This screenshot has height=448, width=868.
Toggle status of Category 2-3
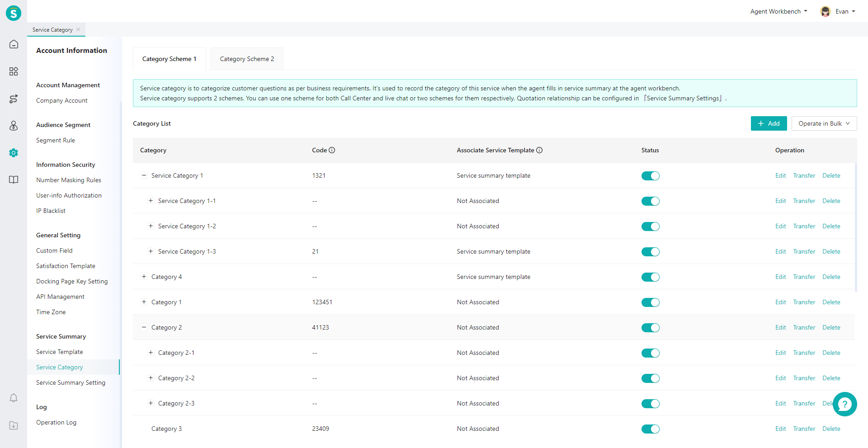point(650,404)
